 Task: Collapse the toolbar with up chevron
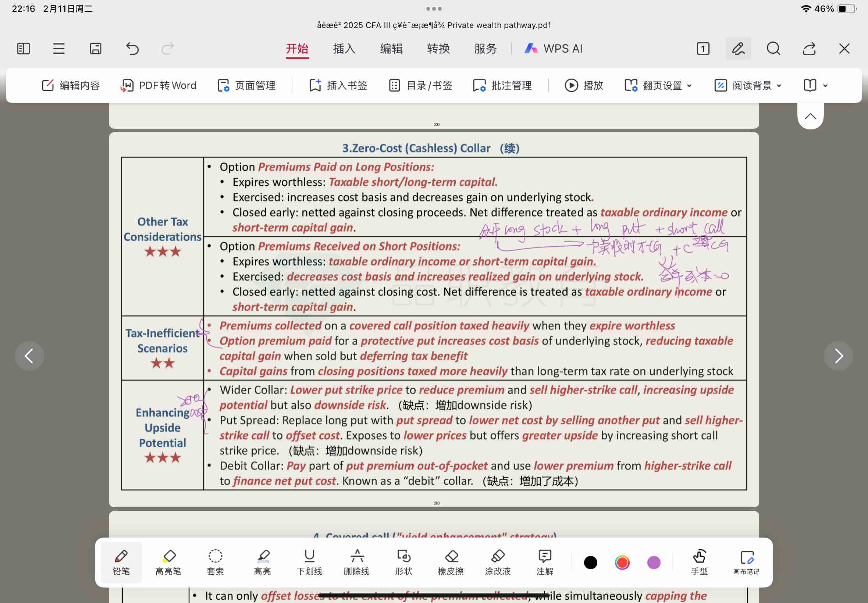[x=810, y=116]
